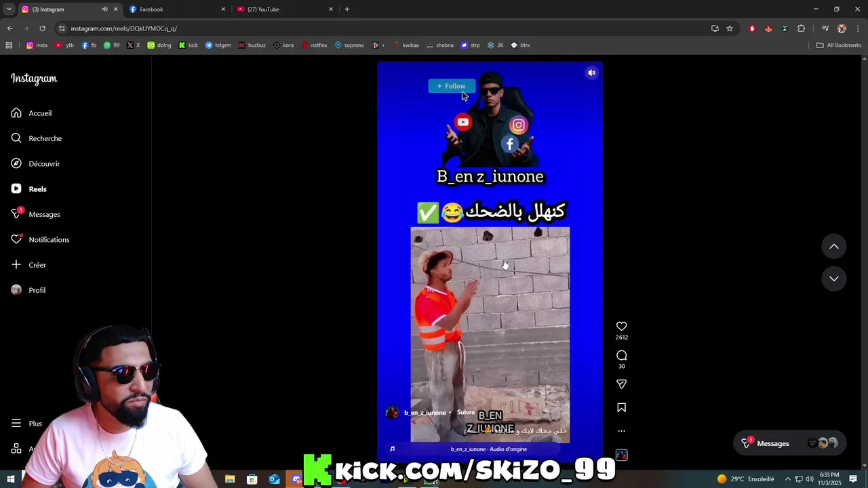This screenshot has height=488, width=868.
Task: Mute the reel audio speaker button
Action: 591,73
